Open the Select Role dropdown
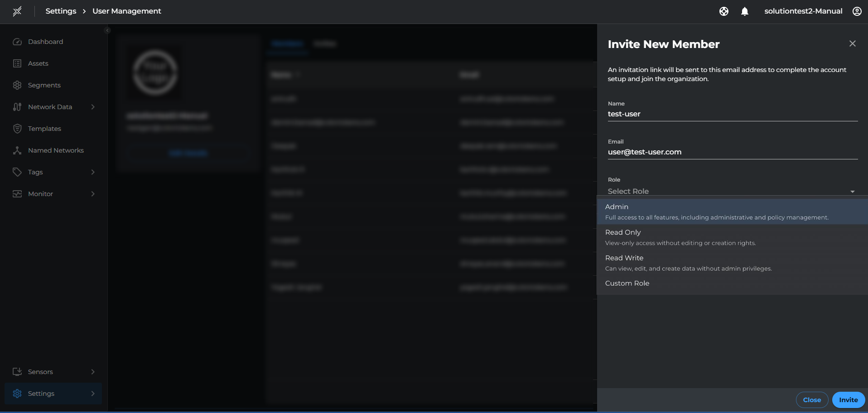868x413 pixels. point(732,191)
